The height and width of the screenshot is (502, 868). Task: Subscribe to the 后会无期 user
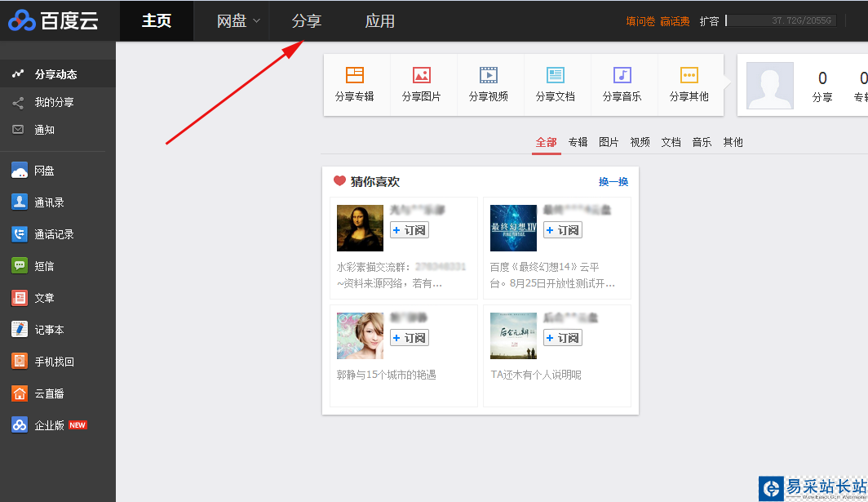pos(563,337)
